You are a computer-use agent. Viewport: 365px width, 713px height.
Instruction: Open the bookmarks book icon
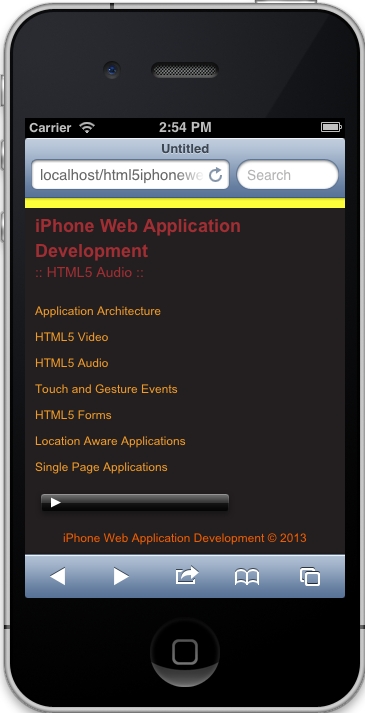coord(247,577)
